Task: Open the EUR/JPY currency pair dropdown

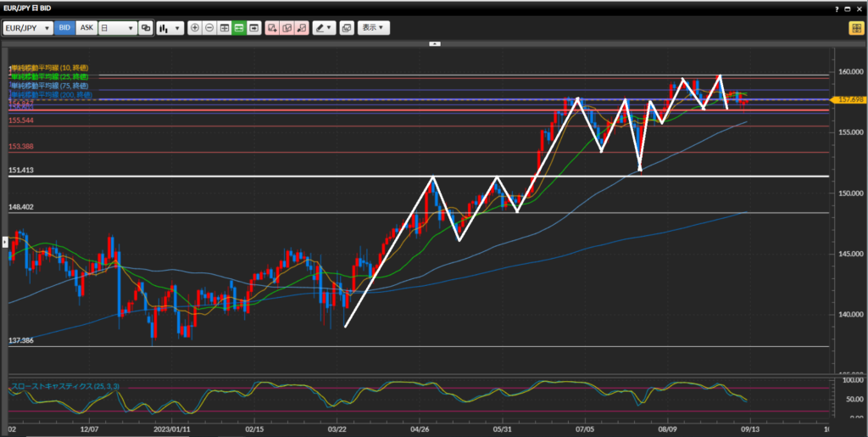Action: coord(28,28)
